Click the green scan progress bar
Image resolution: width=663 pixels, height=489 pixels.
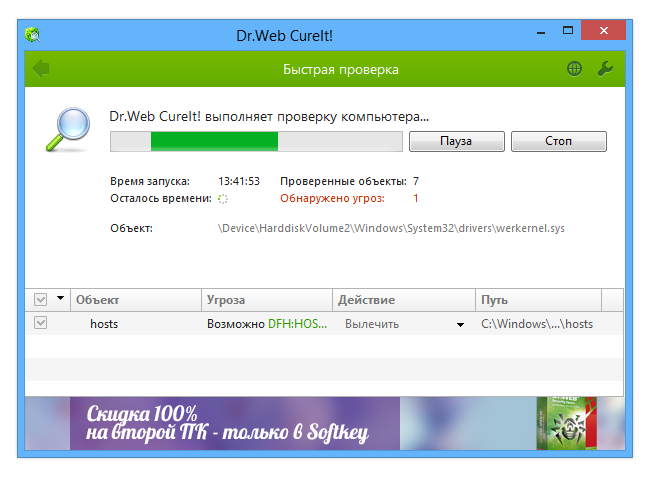pyautogui.click(x=256, y=141)
